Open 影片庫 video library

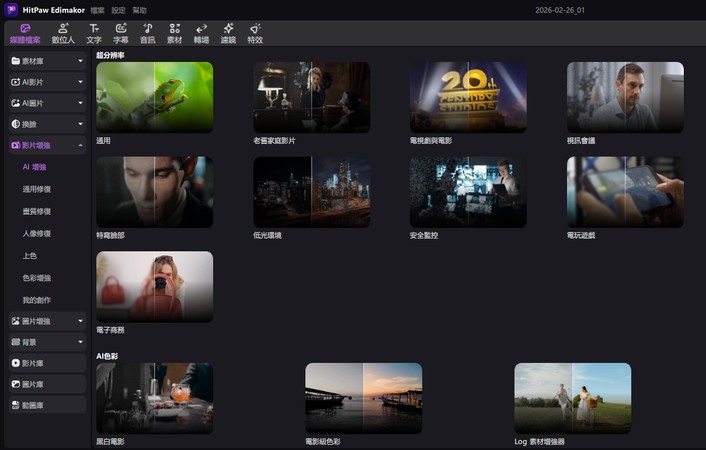pos(47,363)
